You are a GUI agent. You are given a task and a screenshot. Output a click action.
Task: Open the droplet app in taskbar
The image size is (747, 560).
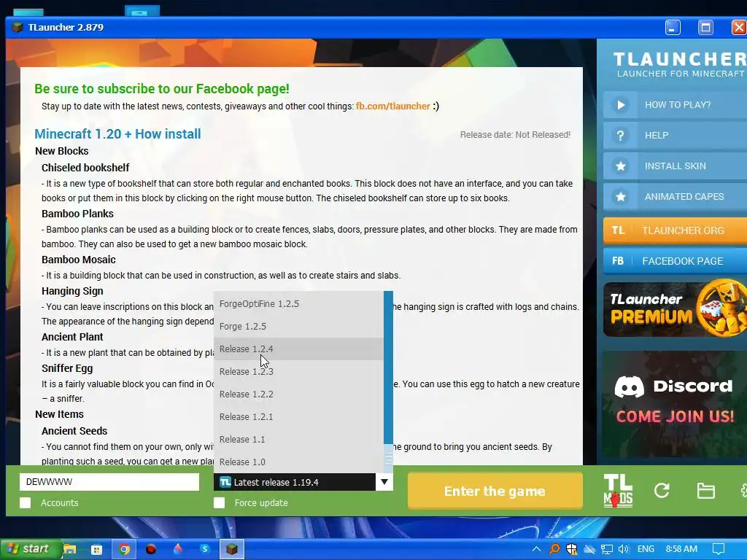pos(178,549)
